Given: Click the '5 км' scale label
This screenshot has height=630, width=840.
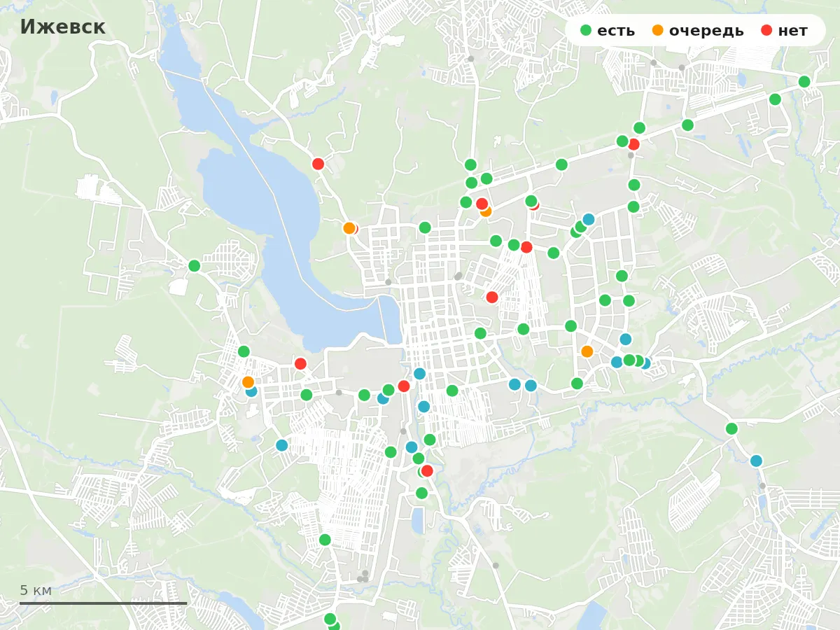Looking at the screenshot, I should tap(36, 590).
